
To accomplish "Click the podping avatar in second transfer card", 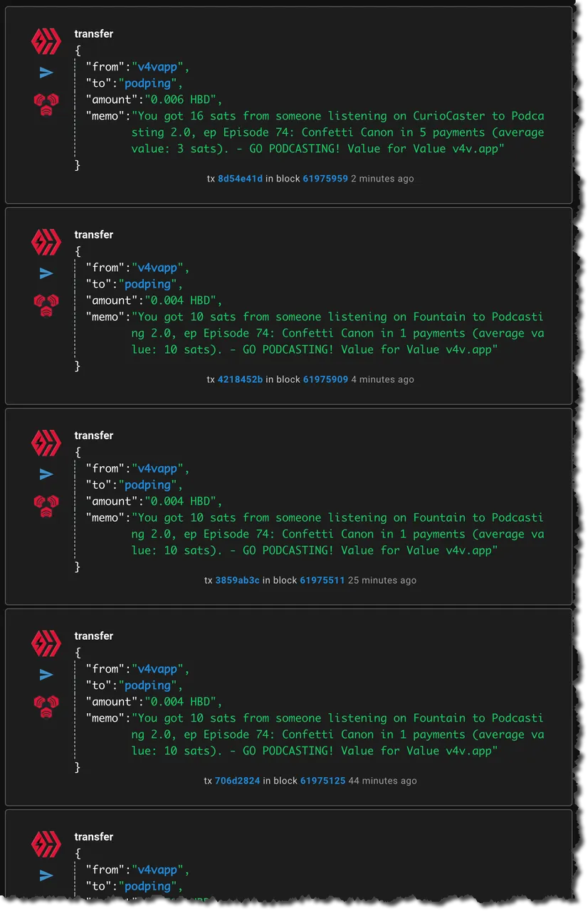I will [x=46, y=305].
